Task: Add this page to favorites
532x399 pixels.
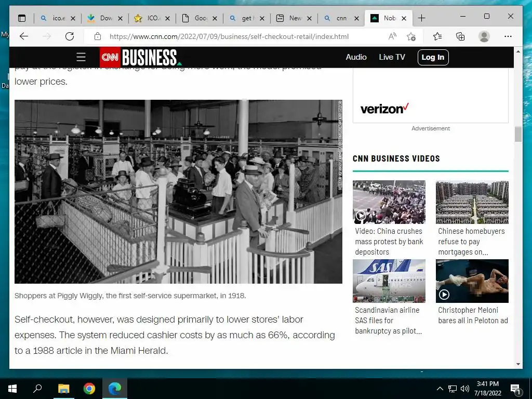Action: point(411,36)
